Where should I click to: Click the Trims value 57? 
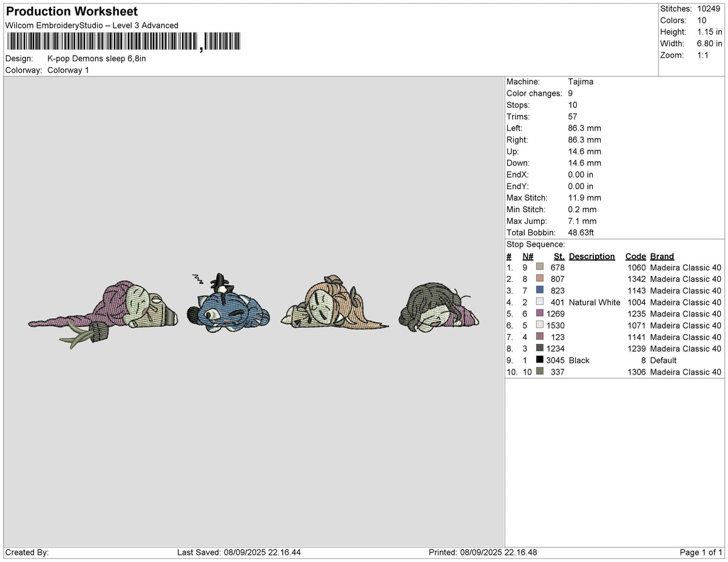(x=573, y=116)
